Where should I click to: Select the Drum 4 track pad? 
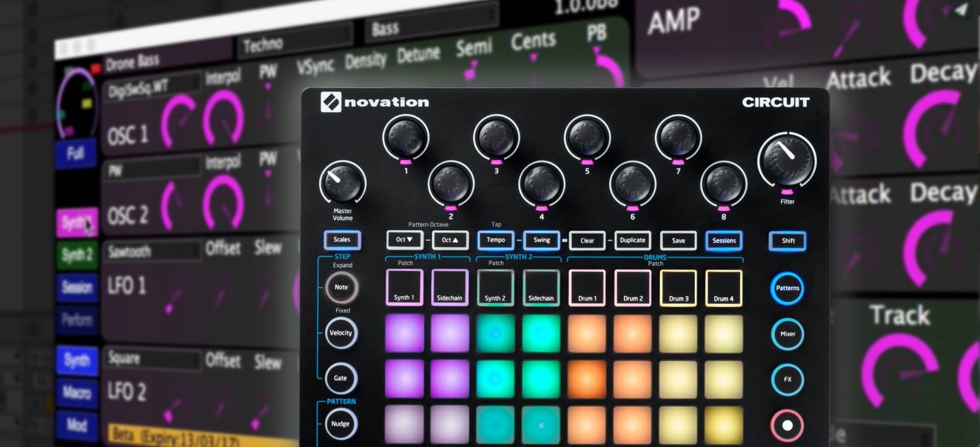click(x=724, y=288)
